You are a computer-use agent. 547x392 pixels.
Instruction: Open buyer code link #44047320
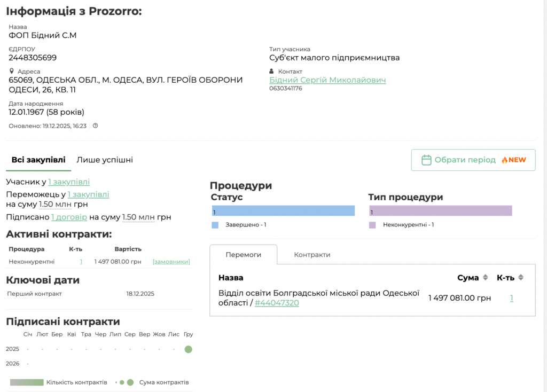[277, 303]
